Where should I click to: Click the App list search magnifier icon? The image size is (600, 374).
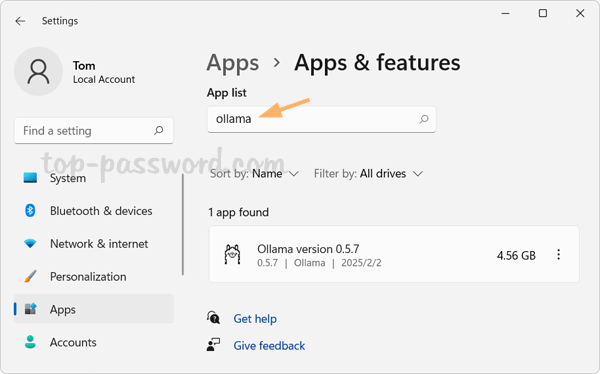pos(424,119)
